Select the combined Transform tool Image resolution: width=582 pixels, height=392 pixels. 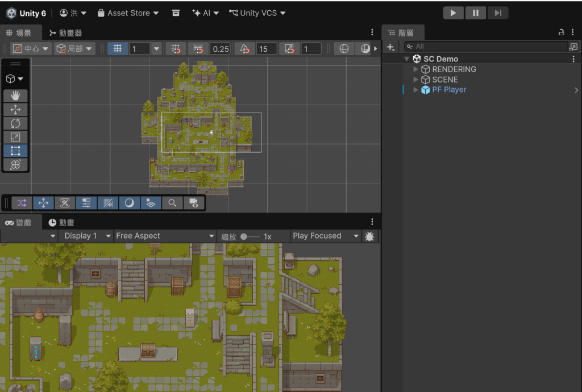15,165
